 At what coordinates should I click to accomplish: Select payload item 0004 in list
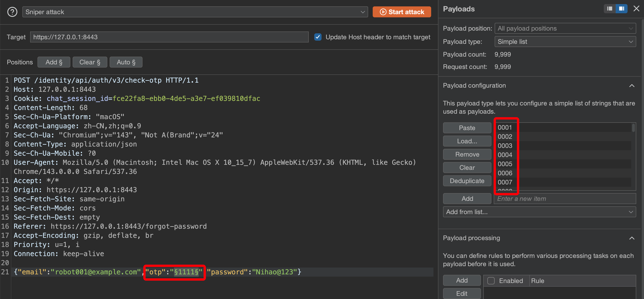point(505,155)
